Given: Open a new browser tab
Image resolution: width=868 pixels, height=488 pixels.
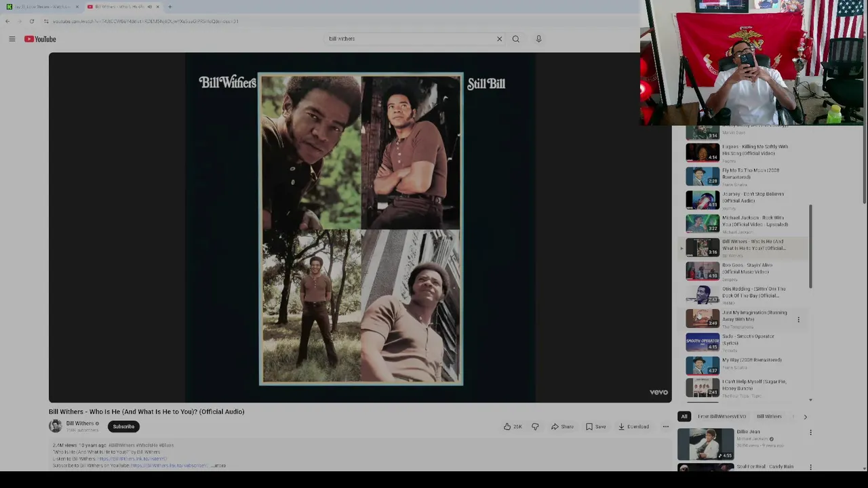Looking at the screenshot, I should click(x=170, y=7).
